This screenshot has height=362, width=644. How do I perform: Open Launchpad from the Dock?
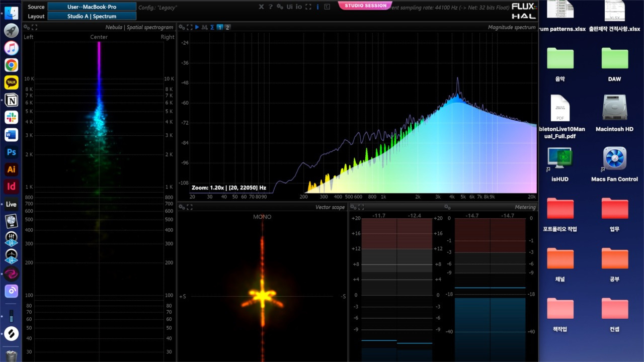coord(11,31)
